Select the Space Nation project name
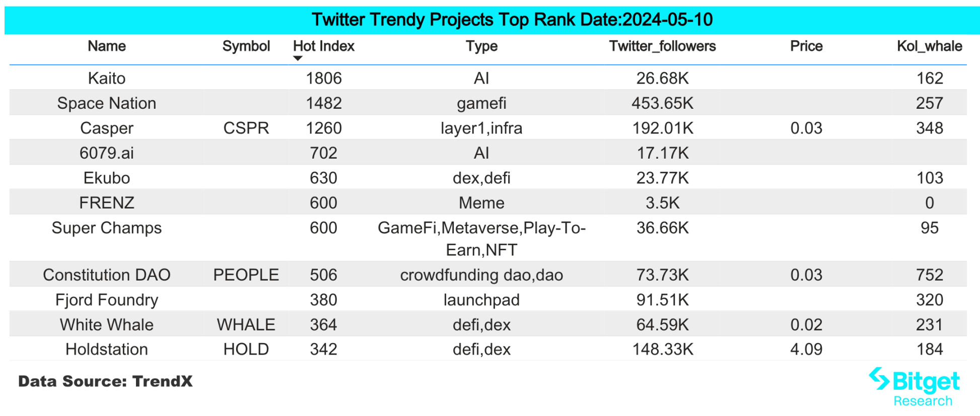Screen dimensions: 980x416 [107, 103]
